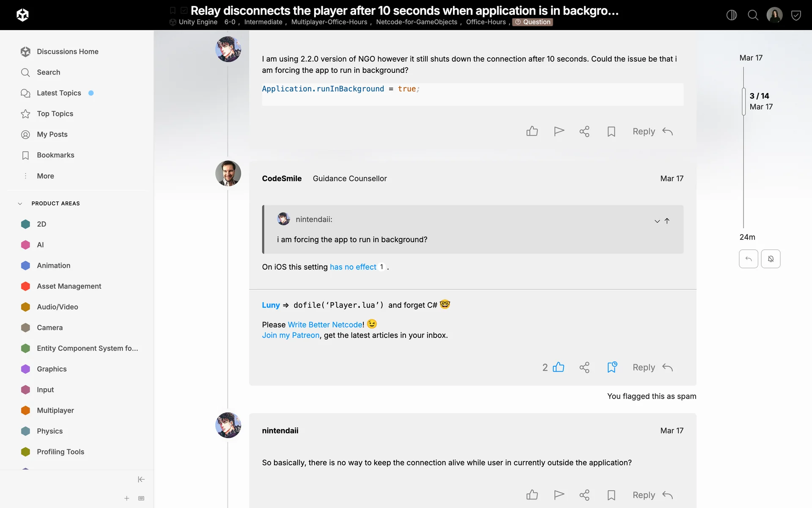The image size is (812, 508).
Task: Open keyboard shortcuts icon in sidebar footer
Action: tap(141, 498)
